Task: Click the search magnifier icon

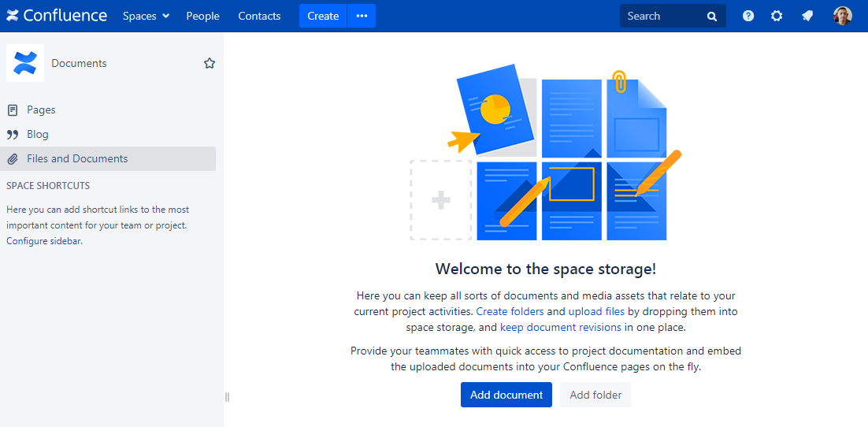Action: (712, 16)
